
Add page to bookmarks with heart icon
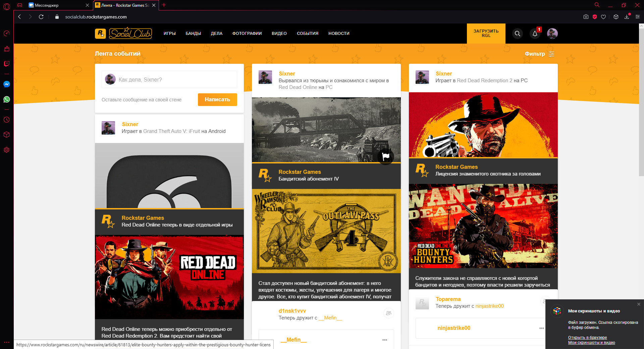(x=603, y=17)
